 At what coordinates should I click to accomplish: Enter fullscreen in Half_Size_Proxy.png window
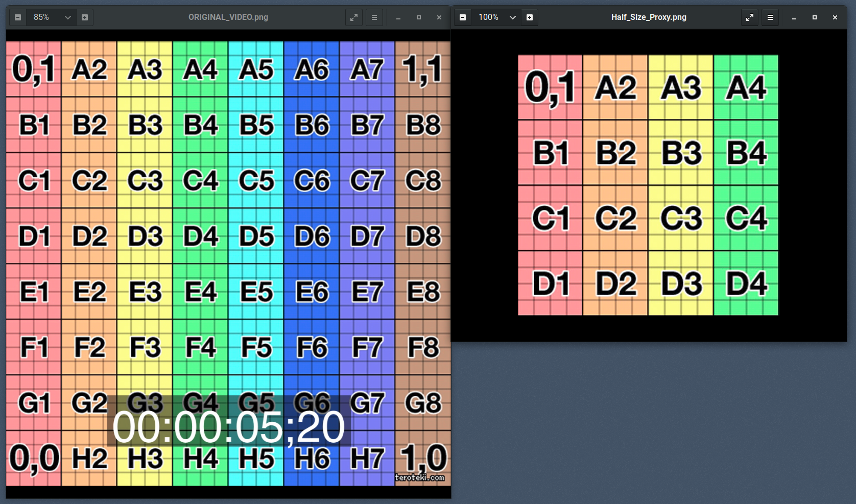tap(750, 17)
